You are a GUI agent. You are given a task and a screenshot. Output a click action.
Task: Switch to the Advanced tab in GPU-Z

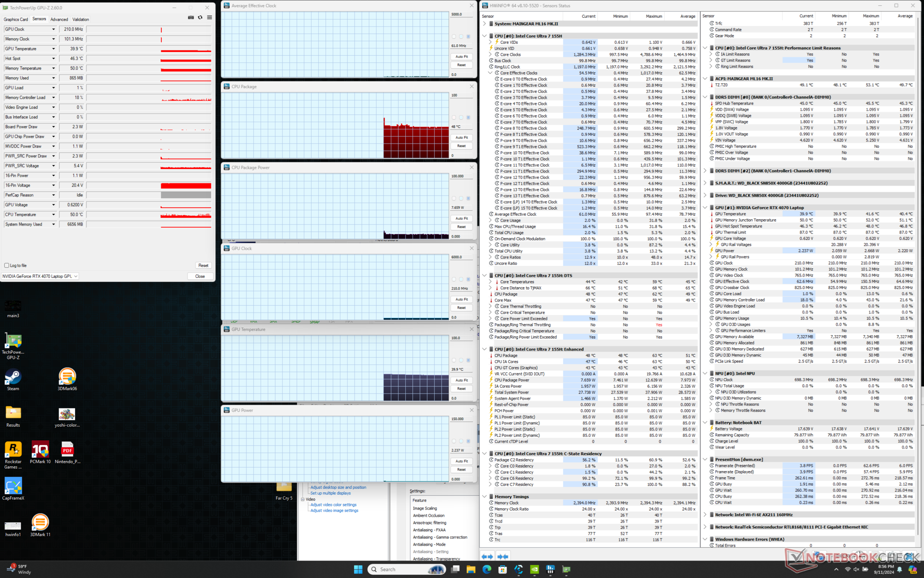click(59, 19)
